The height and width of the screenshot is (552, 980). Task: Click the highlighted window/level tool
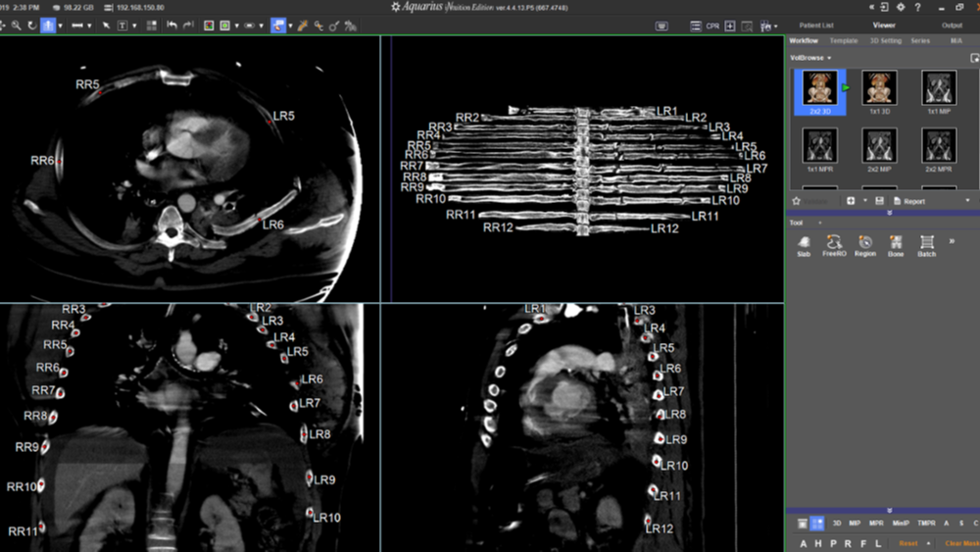point(48,25)
